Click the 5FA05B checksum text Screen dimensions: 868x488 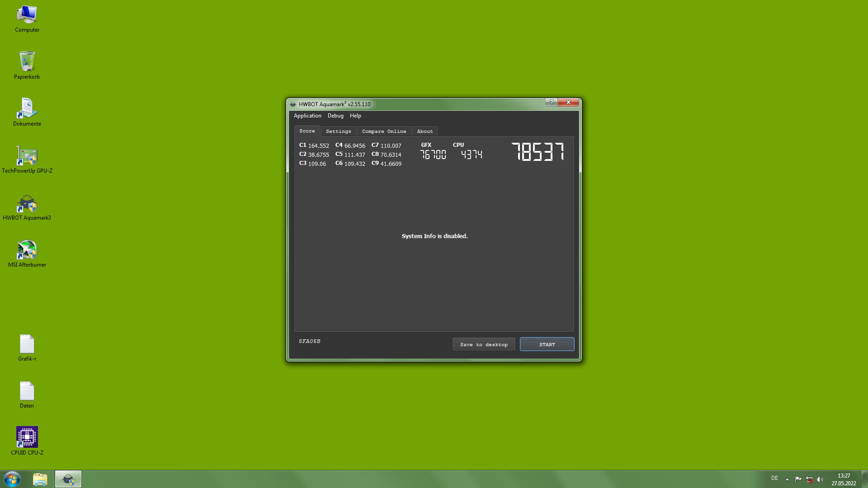[309, 341]
